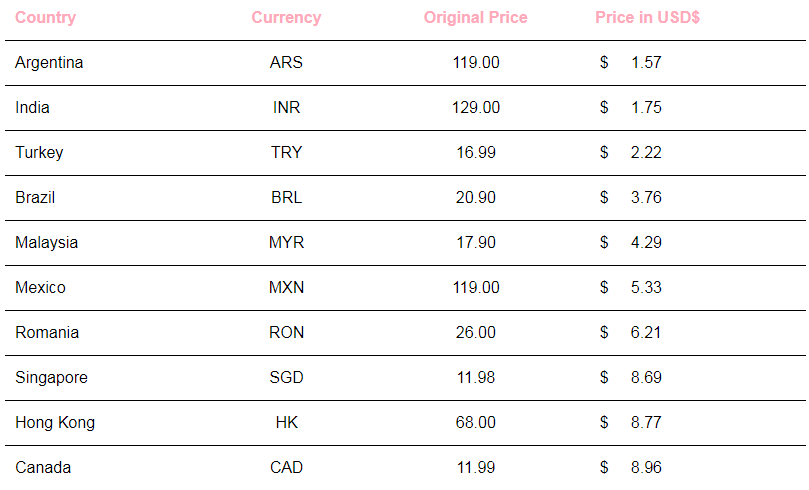Click the MYR currency cell
Viewport: 809px width, 490px height.
pyautogui.click(x=286, y=242)
